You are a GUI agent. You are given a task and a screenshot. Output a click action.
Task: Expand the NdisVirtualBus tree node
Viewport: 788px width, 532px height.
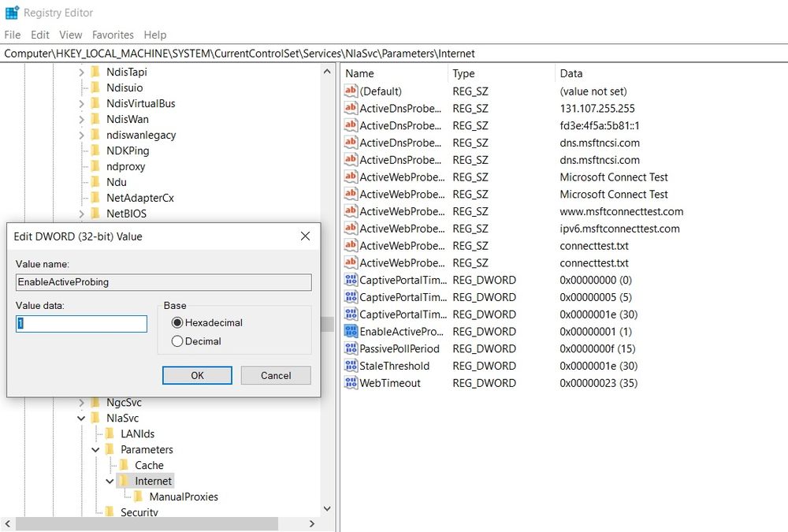point(81,103)
